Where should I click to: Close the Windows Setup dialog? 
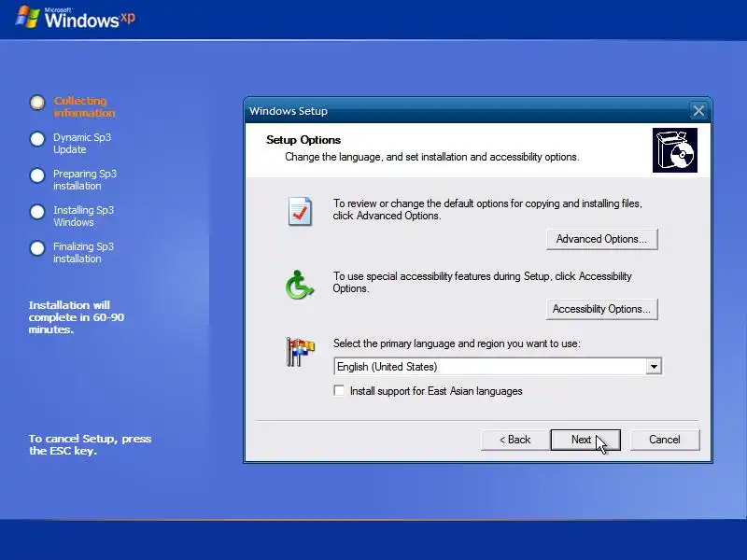(x=698, y=111)
